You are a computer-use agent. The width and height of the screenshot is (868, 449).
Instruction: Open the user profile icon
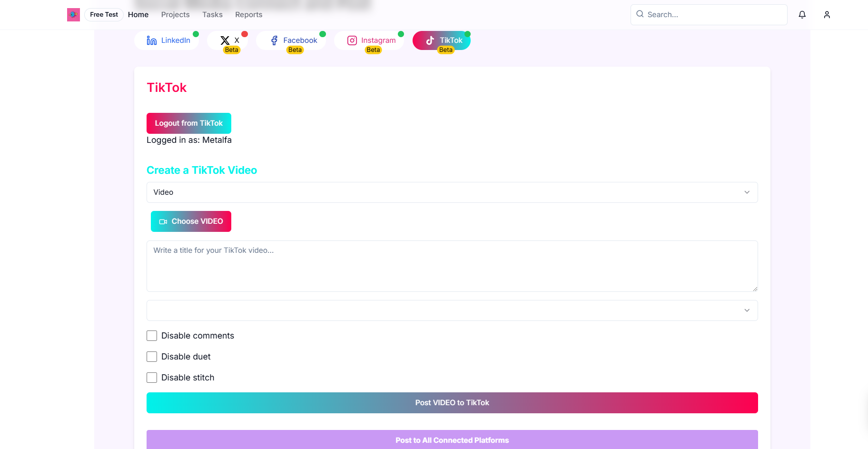827,15
